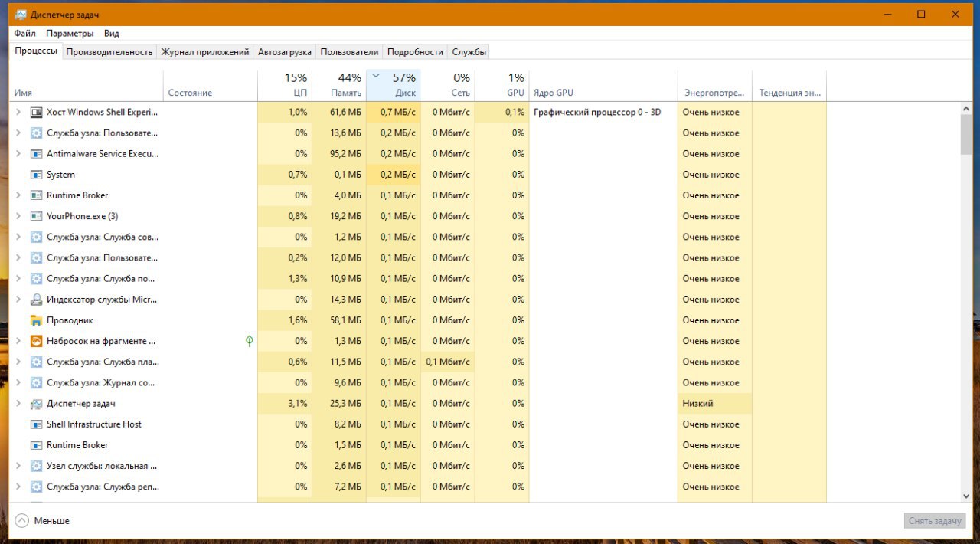This screenshot has width=980, height=544.
Task: Click the Индексатор службы Microsoft icon
Action: point(36,300)
